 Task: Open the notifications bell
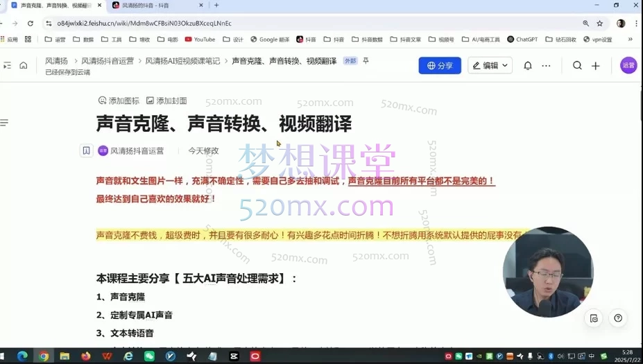(x=528, y=66)
